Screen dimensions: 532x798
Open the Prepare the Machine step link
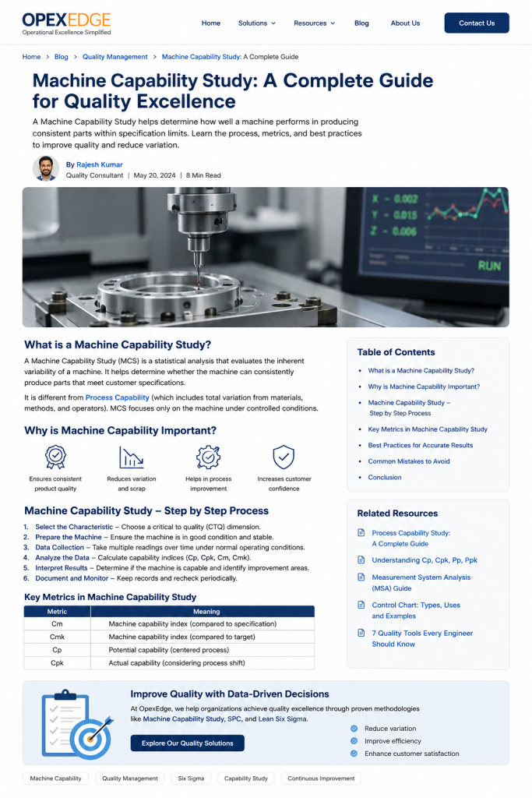[x=68, y=537]
